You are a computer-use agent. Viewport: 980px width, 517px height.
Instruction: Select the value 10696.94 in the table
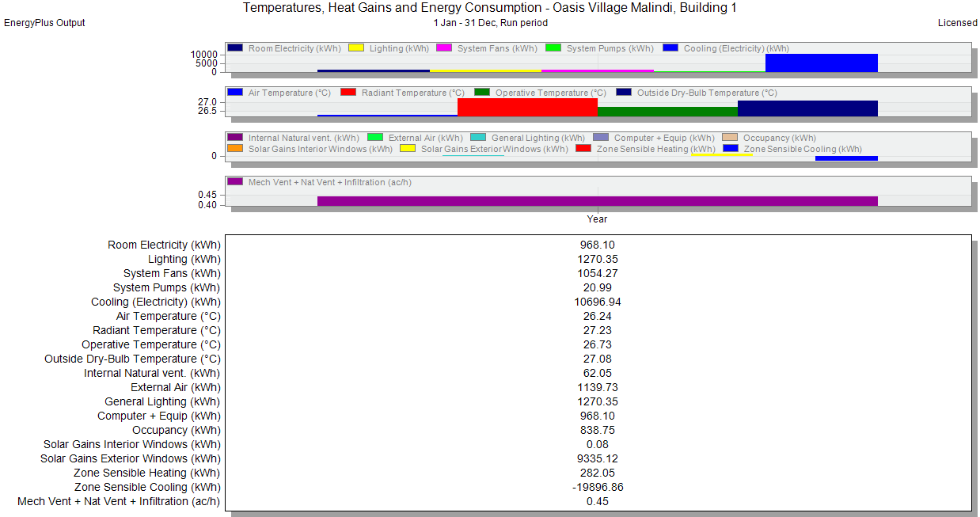pos(598,302)
